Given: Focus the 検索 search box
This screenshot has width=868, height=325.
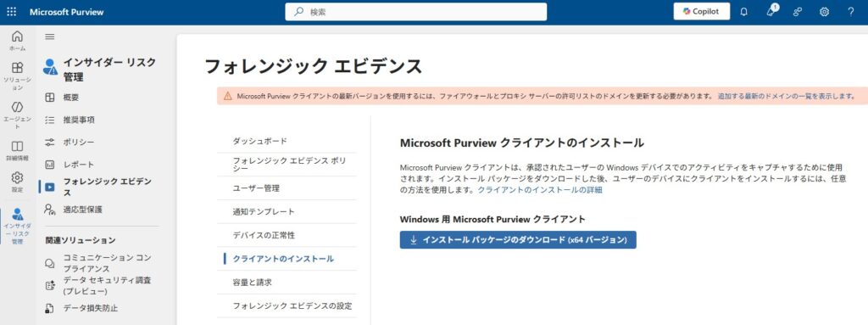Looking at the screenshot, I should (415, 12).
